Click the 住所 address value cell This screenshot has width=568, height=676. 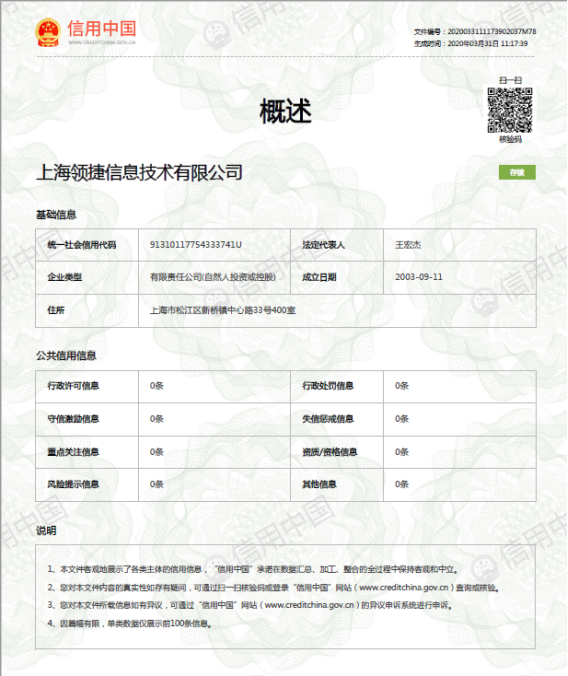[337, 310]
